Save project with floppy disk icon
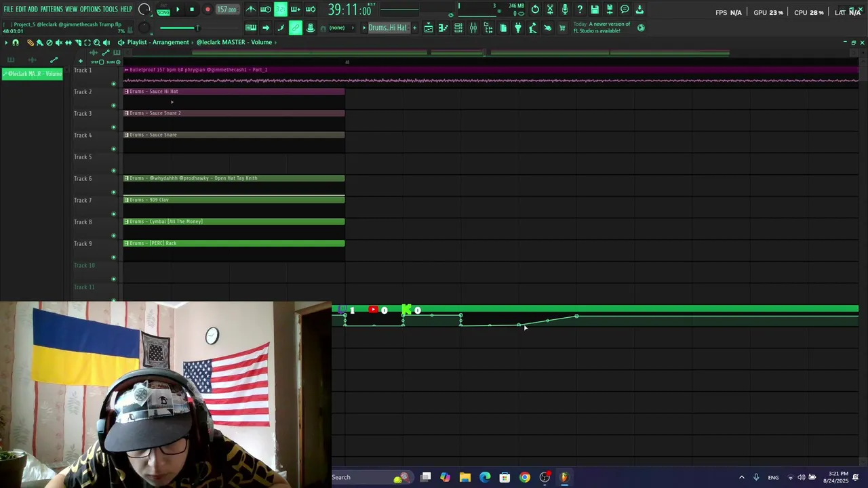The width and height of the screenshot is (868, 488). pyautogui.click(x=595, y=9)
